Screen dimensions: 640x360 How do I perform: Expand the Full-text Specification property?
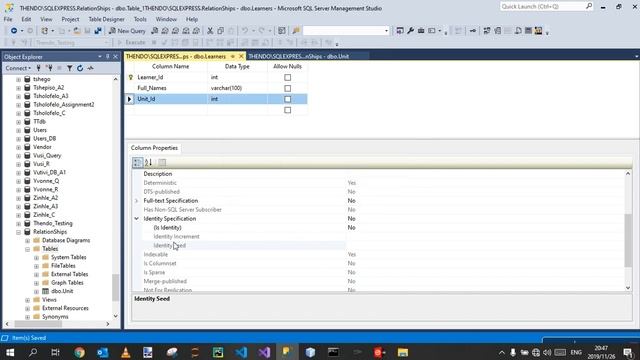point(136,201)
